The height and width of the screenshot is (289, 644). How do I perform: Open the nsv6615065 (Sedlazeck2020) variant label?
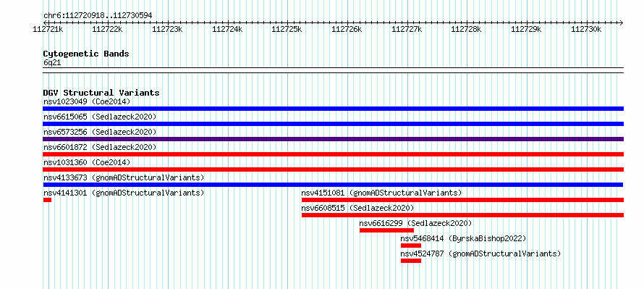100,117
